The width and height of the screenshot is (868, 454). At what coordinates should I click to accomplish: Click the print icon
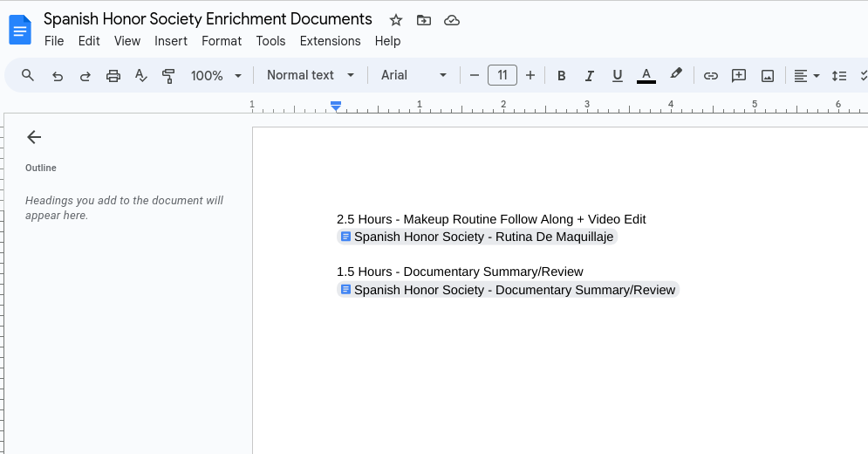tap(113, 76)
